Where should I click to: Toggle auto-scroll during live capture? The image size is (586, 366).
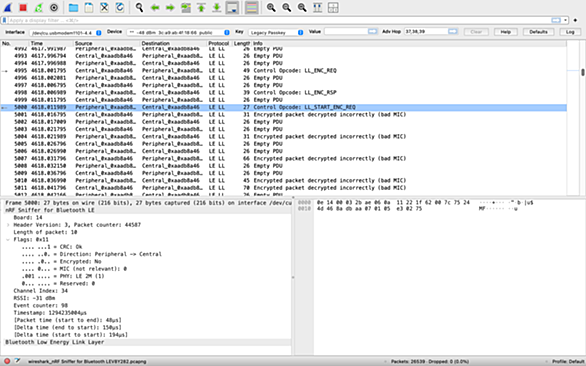click(232, 7)
